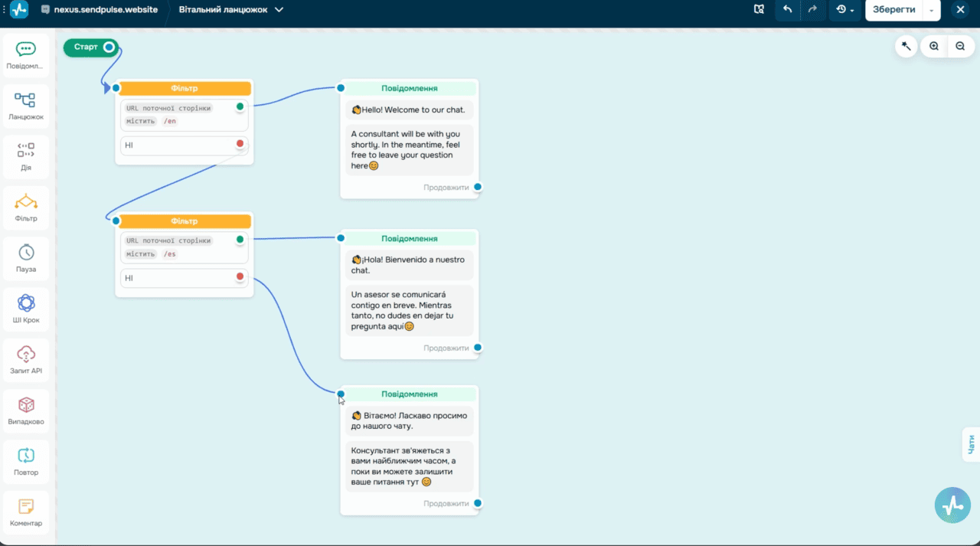
Task: Auto-arrange blocks with the magic wand
Action: tap(906, 46)
